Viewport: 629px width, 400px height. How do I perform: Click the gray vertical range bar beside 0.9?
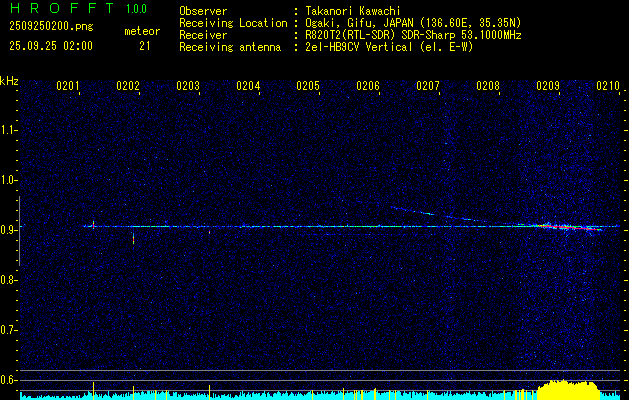tap(19, 231)
